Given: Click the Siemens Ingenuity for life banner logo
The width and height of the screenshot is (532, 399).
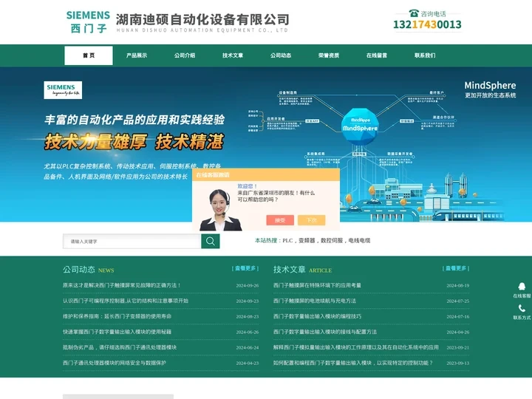Looking at the screenshot, I should (x=63, y=90).
